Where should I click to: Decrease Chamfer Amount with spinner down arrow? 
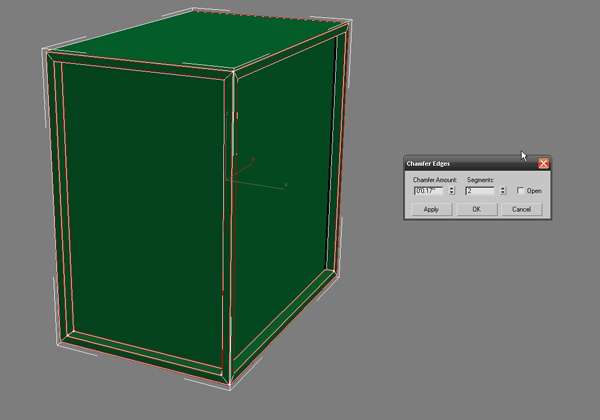[452, 192]
